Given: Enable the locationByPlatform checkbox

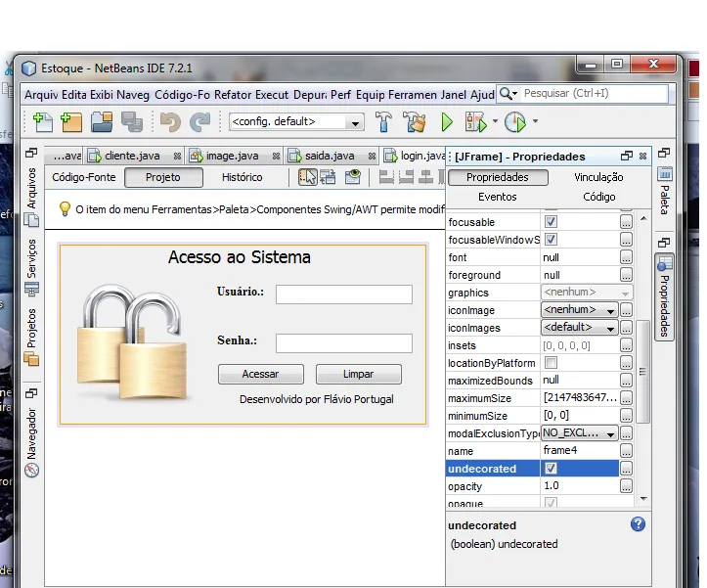Looking at the screenshot, I should point(551,362).
